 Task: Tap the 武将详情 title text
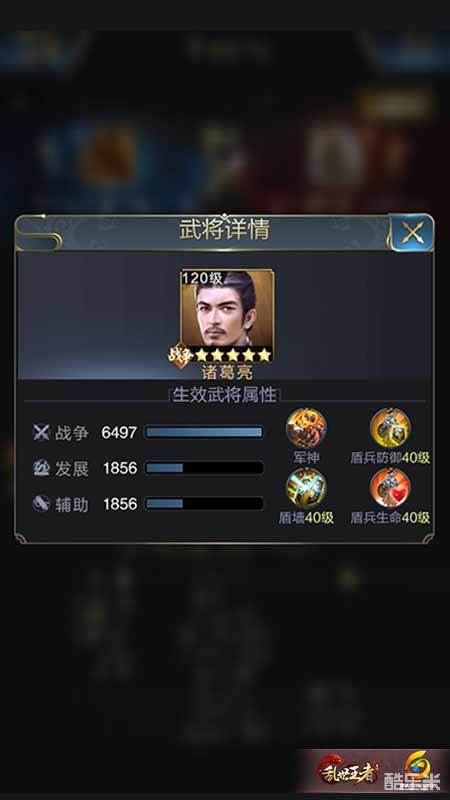[x=224, y=231]
